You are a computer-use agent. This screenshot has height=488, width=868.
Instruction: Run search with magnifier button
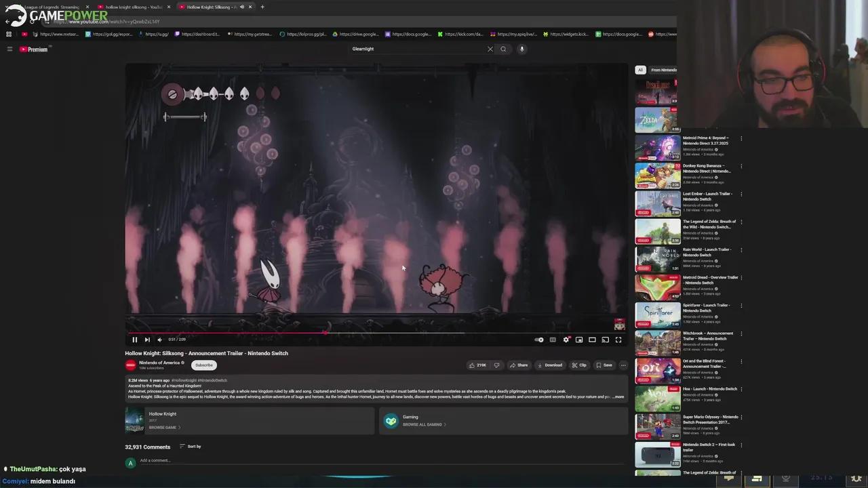tap(503, 49)
